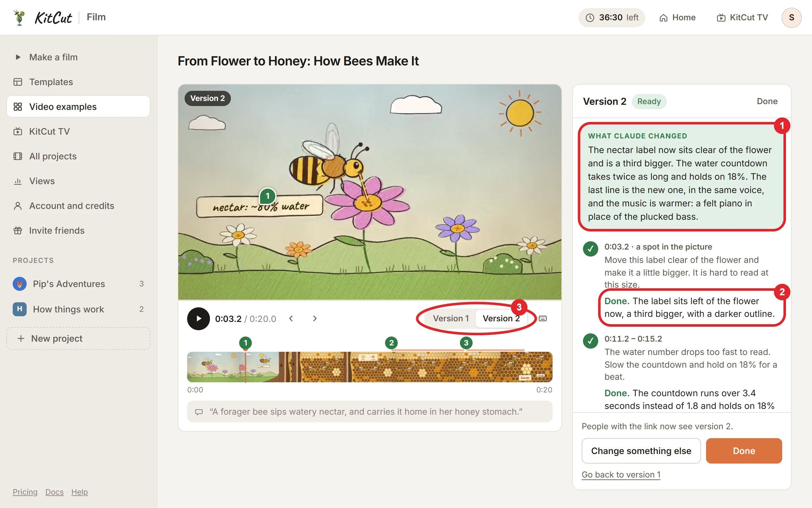Open the Help link
The height and width of the screenshot is (508, 812).
coord(80,492)
